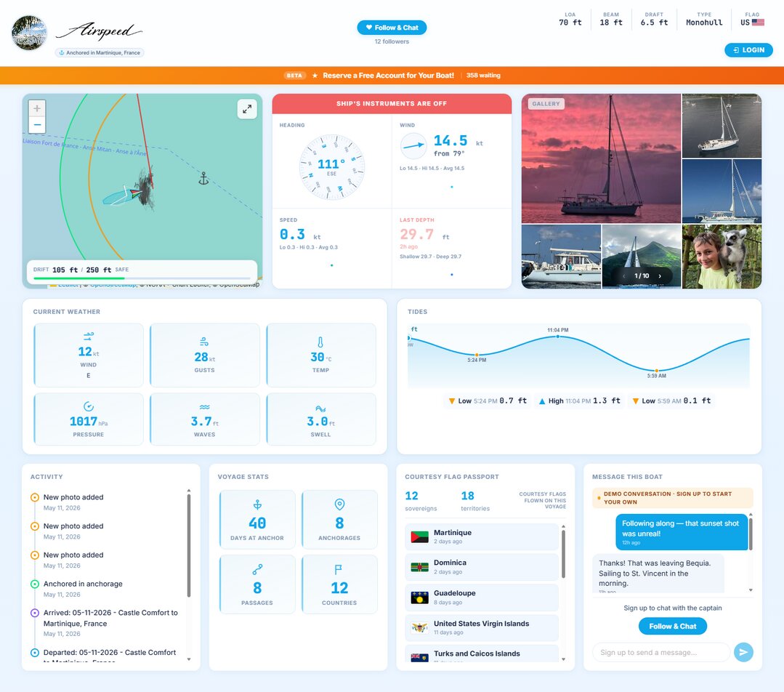Click the Anchored in anchorage activity entry
This screenshot has height=692, width=784.
(x=104, y=589)
